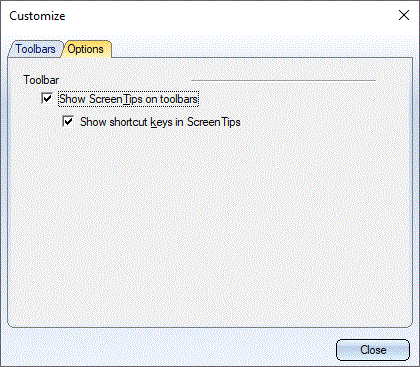Toggle the checkmark beside shortcut keys option

coord(68,122)
